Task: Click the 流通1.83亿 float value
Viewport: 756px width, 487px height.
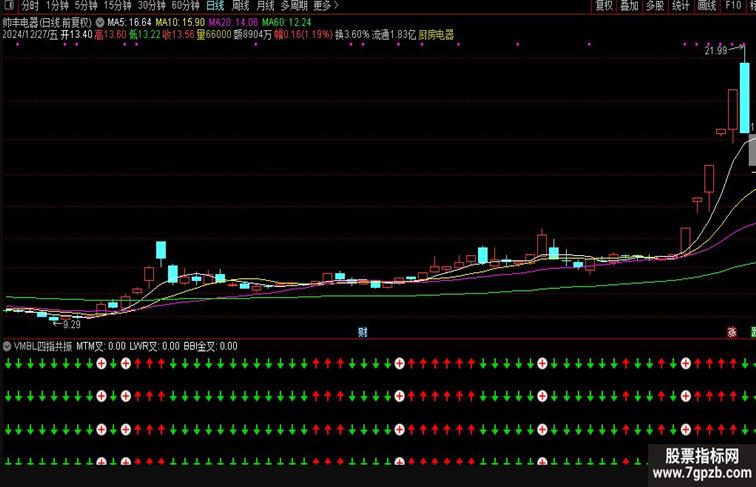Action: pos(393,35)
